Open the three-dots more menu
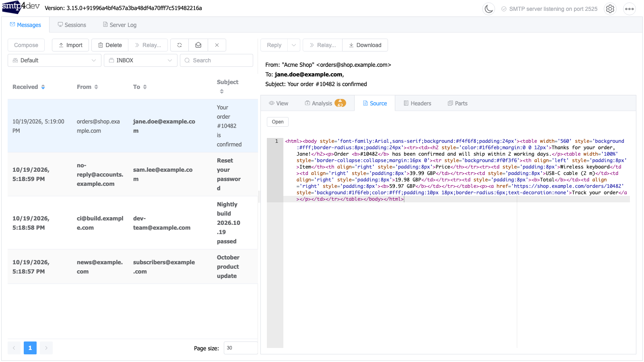Viewport: 644px width, 362px height. (630, 8)
